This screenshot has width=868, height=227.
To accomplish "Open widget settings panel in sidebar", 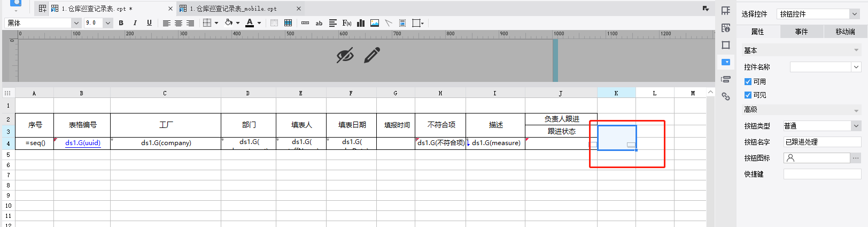I will pos(726,62).
